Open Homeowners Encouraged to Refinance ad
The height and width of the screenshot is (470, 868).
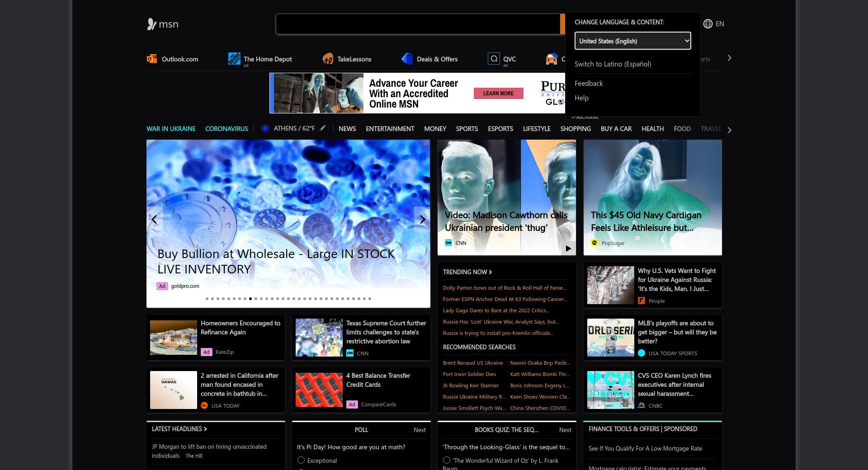(216, 338)
